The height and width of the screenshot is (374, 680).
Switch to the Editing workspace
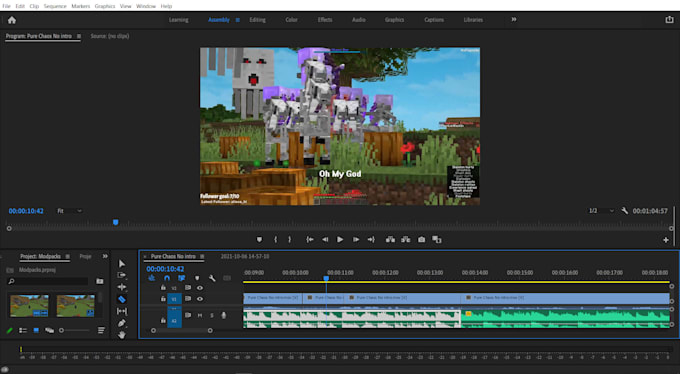[257, 20]
